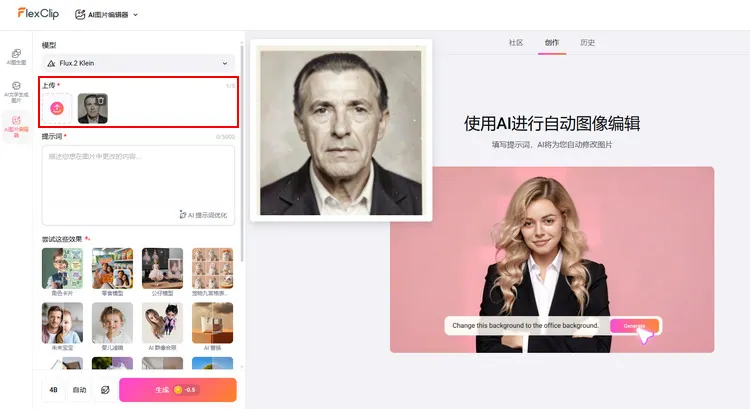Click the 生成 generate button
Image resolution: width=750 pixels, height=409 pixels.
point(178,390)
